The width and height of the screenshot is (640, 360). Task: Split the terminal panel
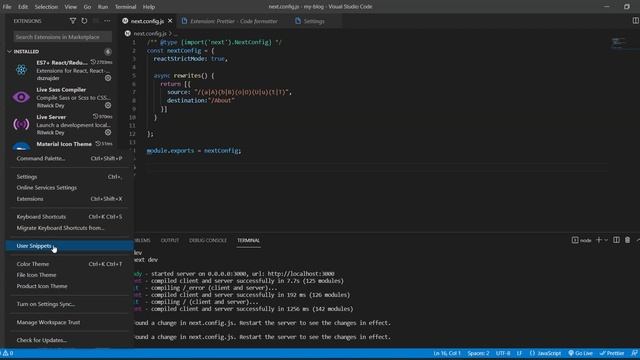click(x=616, y=240)
